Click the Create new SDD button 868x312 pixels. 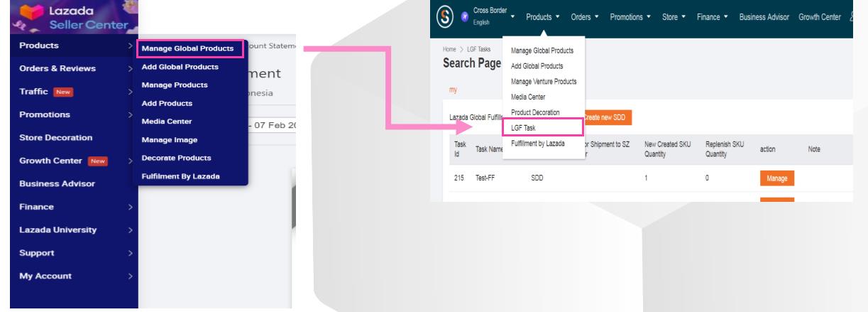tap(608, 117)
